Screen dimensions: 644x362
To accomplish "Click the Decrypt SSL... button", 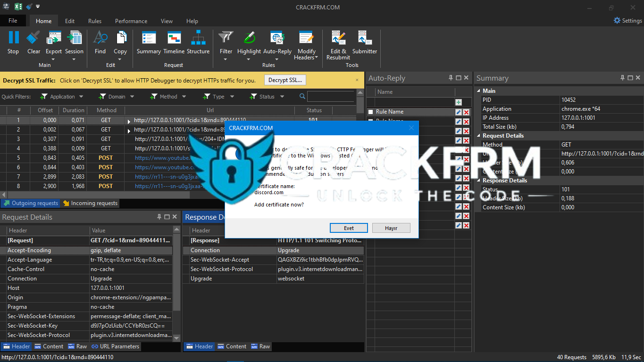I will 285,80.
